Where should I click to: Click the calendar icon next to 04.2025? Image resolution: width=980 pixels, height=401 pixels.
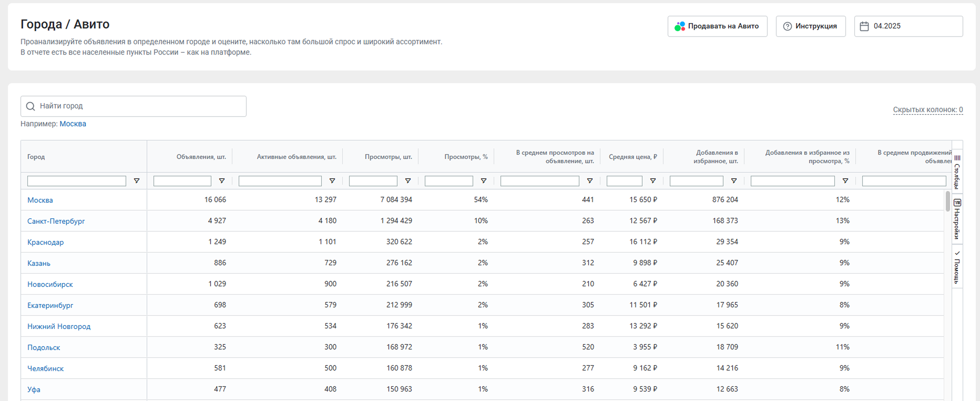click(864, 26)
